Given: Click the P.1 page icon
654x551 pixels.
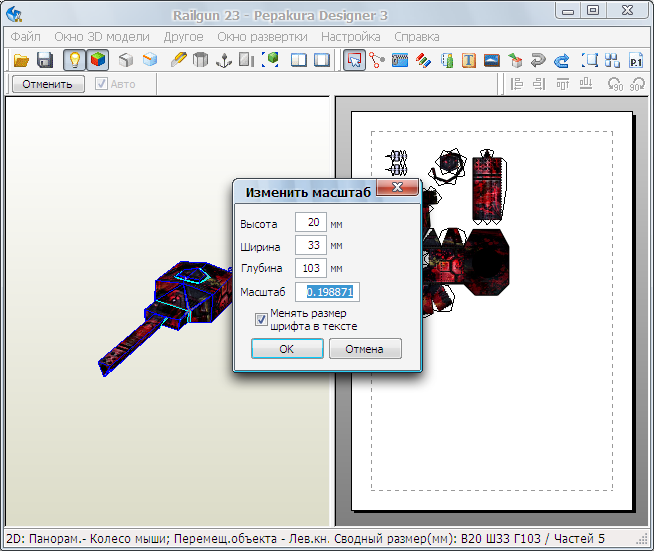Looking at the screenshot, I should pyautogui.click(x=636, y=60).
